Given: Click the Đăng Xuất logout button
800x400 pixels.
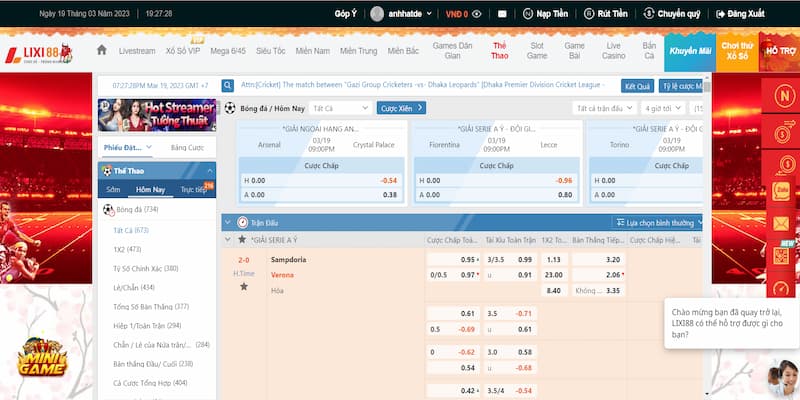Looking at the screenshot, I should point(740,14).
